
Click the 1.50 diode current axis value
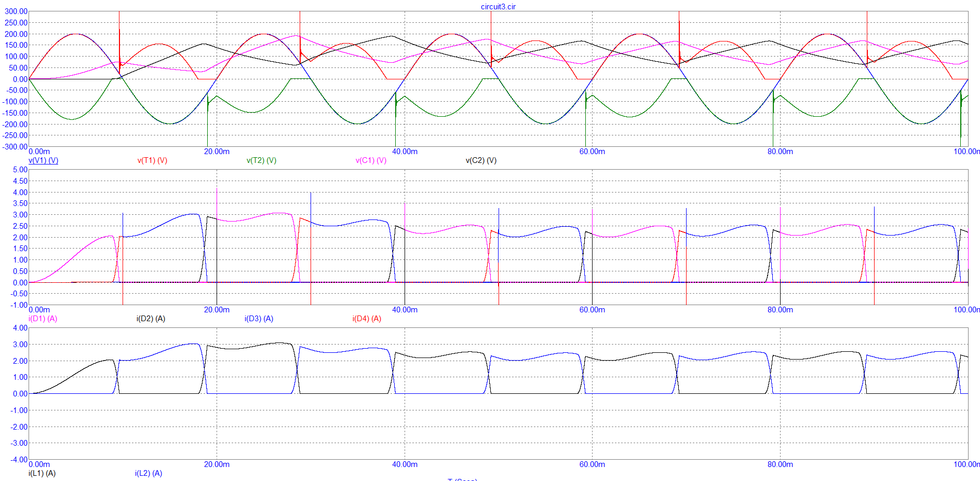[x=20, y=249]
